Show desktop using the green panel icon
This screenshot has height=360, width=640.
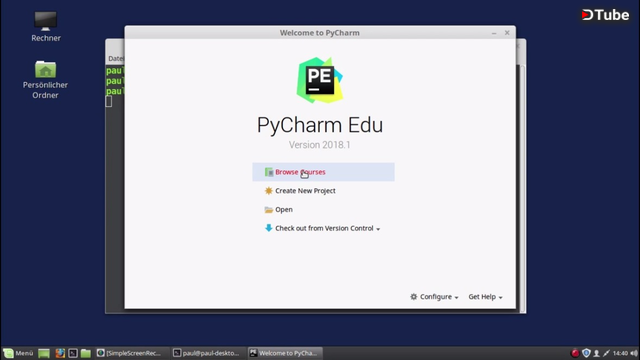(x=44, y=353)
